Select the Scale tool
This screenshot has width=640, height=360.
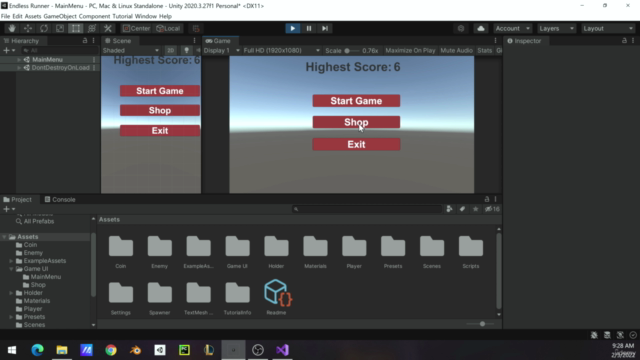coord(60,28)
